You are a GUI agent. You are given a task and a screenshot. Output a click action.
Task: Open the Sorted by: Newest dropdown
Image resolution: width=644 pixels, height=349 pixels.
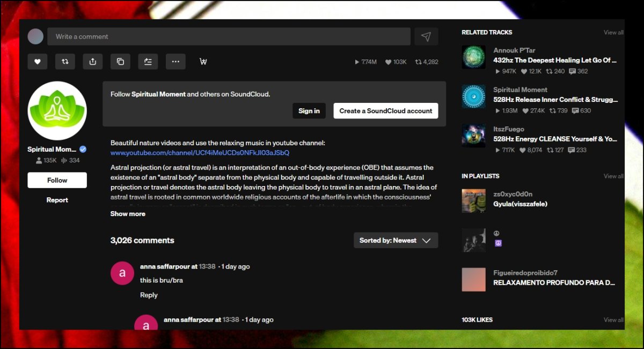[x=396, y=240]
